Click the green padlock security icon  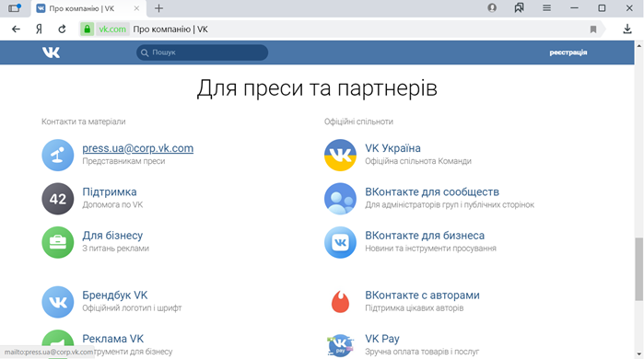88,29
